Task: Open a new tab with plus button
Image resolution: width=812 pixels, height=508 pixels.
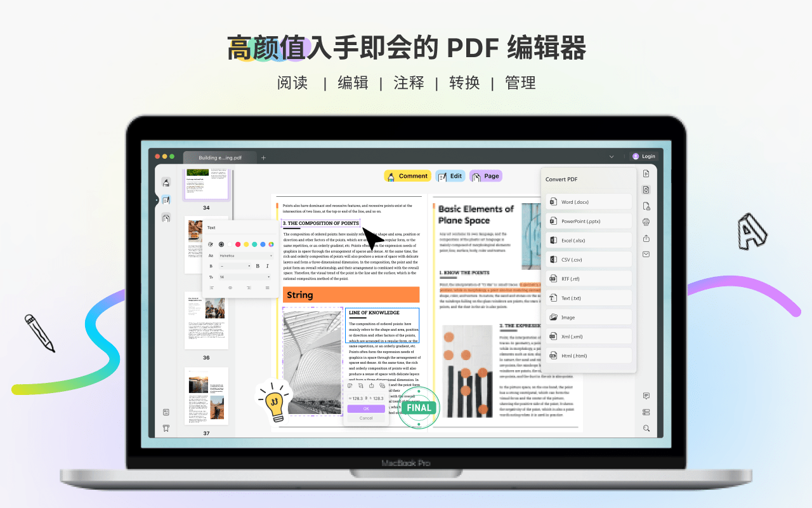Action: click(x=264, y=157)
